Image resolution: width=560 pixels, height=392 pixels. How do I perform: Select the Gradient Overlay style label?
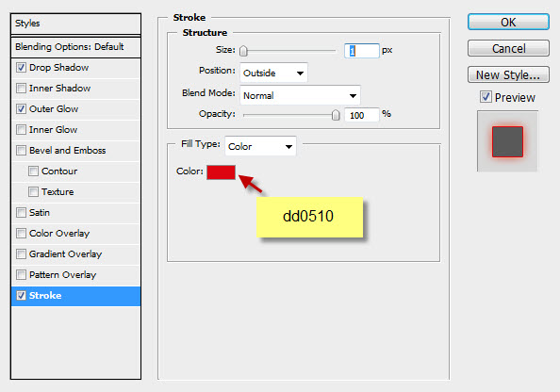click(x=65, y=253)
